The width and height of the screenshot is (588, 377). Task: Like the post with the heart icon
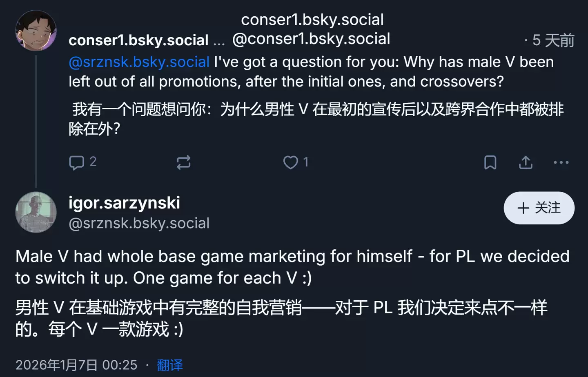(x=290, y=162)
